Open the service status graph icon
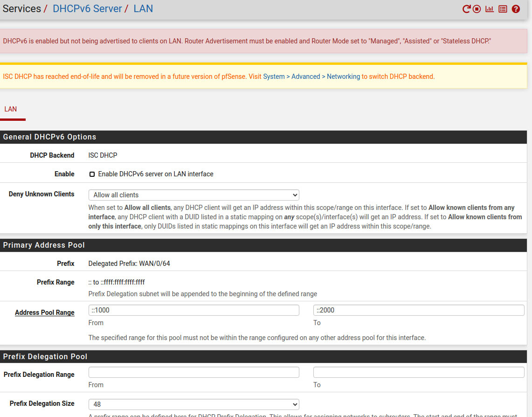This screenshot has height=417, width=532. (489, 9)
